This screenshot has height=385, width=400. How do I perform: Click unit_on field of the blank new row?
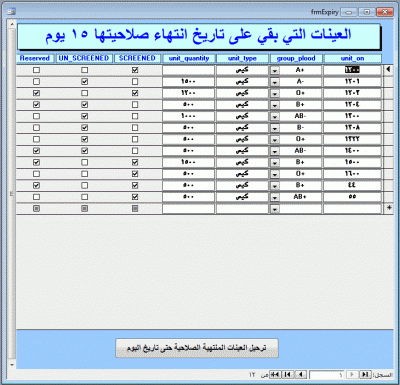coord(352,208)
